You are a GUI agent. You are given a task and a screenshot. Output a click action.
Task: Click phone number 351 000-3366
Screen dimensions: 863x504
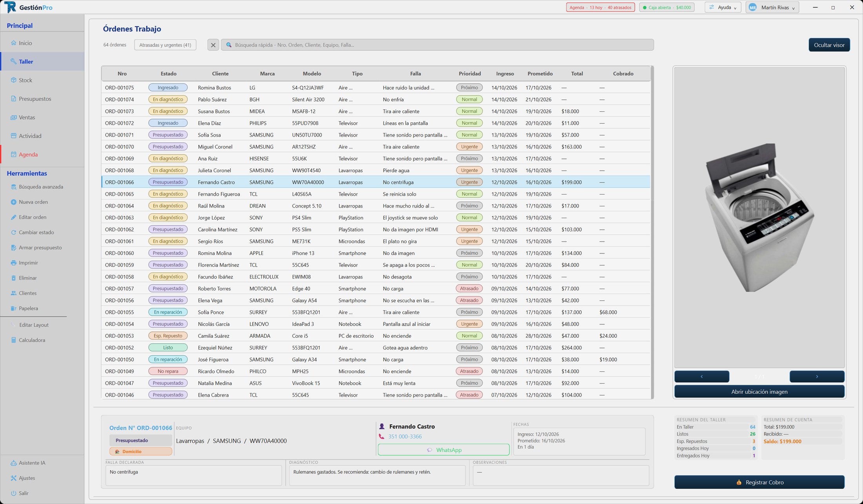tap(405, 437)
